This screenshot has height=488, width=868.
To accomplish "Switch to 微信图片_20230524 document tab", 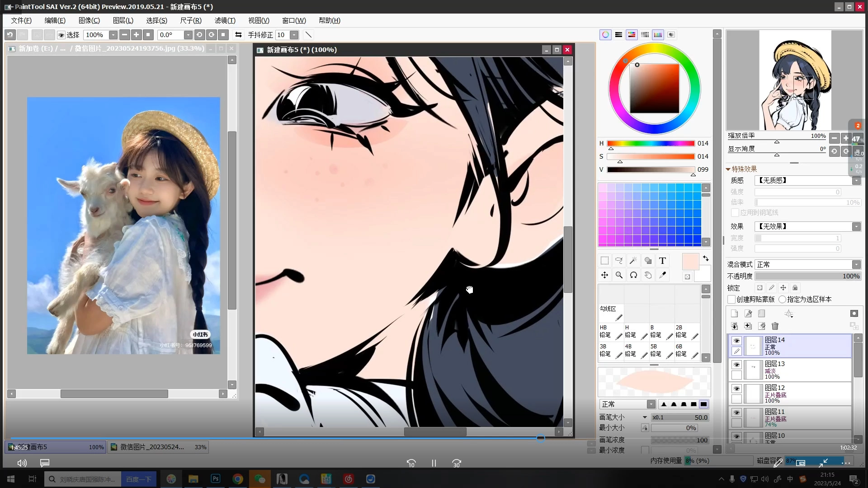I will click(157, 447).
